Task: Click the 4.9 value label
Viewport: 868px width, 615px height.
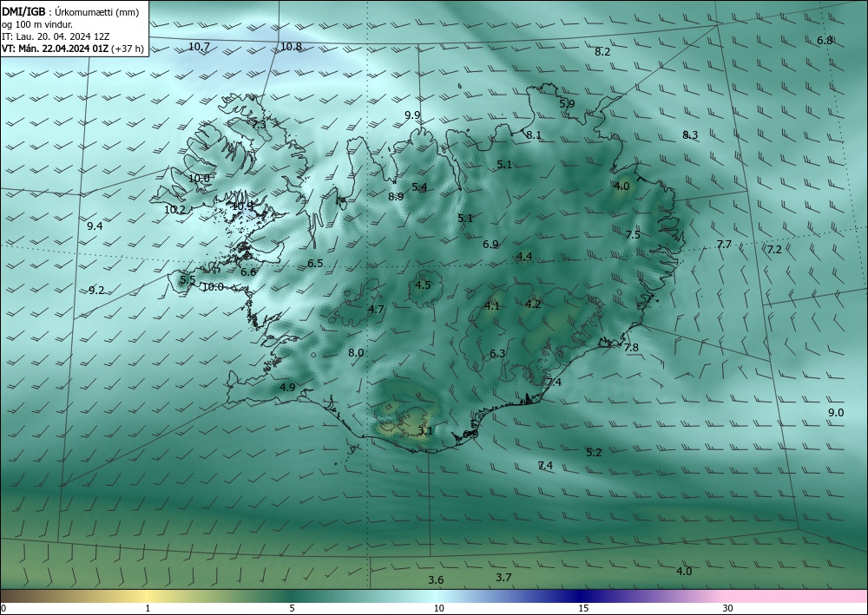Action: pos(287,387)
